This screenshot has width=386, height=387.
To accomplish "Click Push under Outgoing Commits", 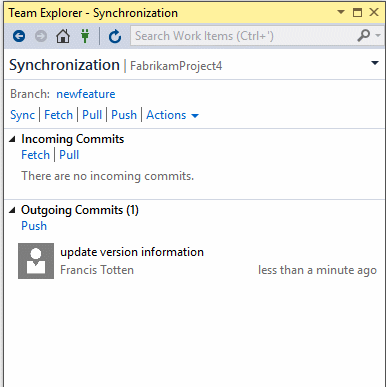I will pos(34,226).
